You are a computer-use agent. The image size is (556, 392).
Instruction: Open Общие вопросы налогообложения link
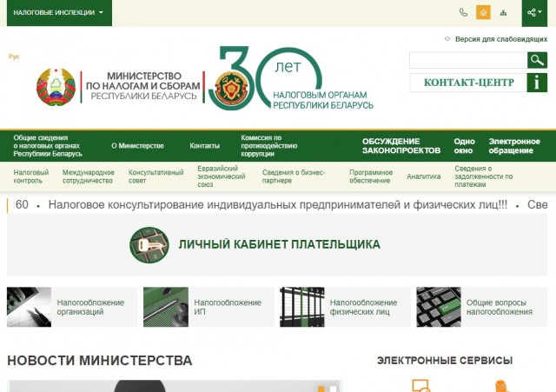[x=500, y=307]
